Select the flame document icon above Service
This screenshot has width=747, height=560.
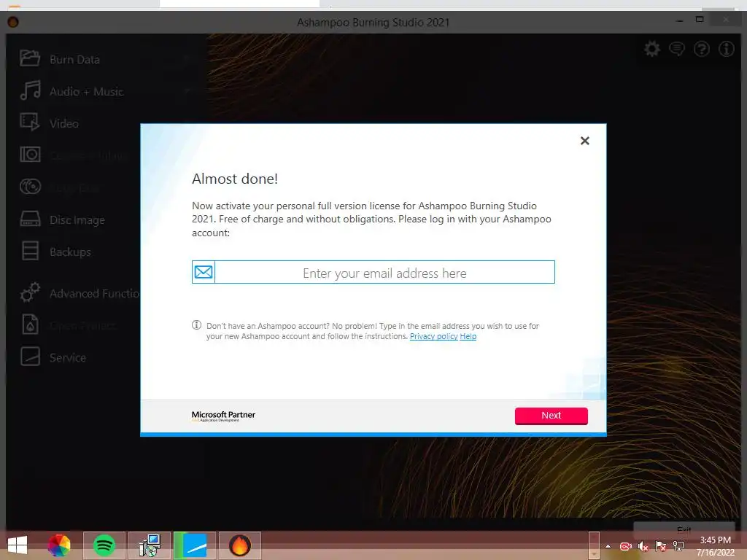[30, 324]
